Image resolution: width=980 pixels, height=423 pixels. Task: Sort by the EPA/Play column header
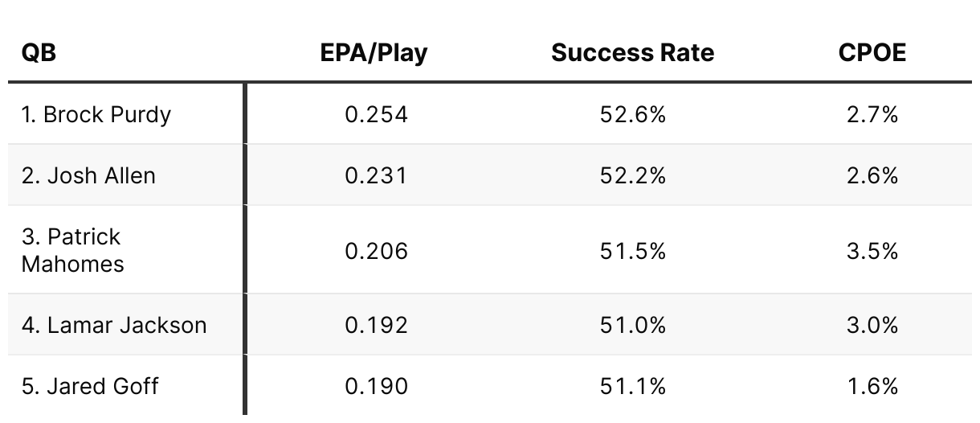coord(376,53)
